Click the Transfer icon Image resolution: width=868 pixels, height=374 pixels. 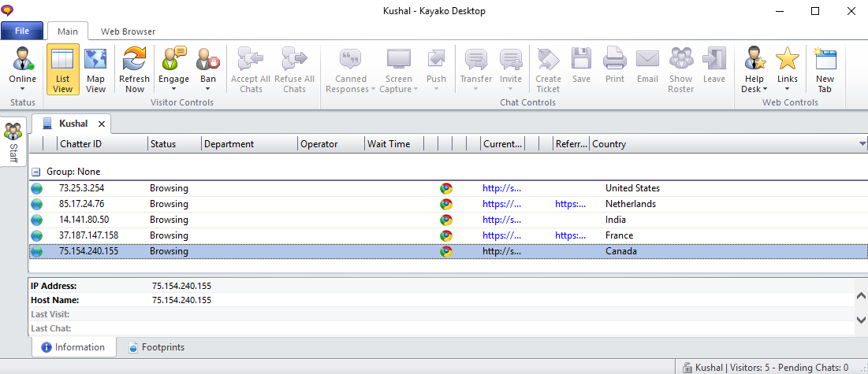coord(476,58)
